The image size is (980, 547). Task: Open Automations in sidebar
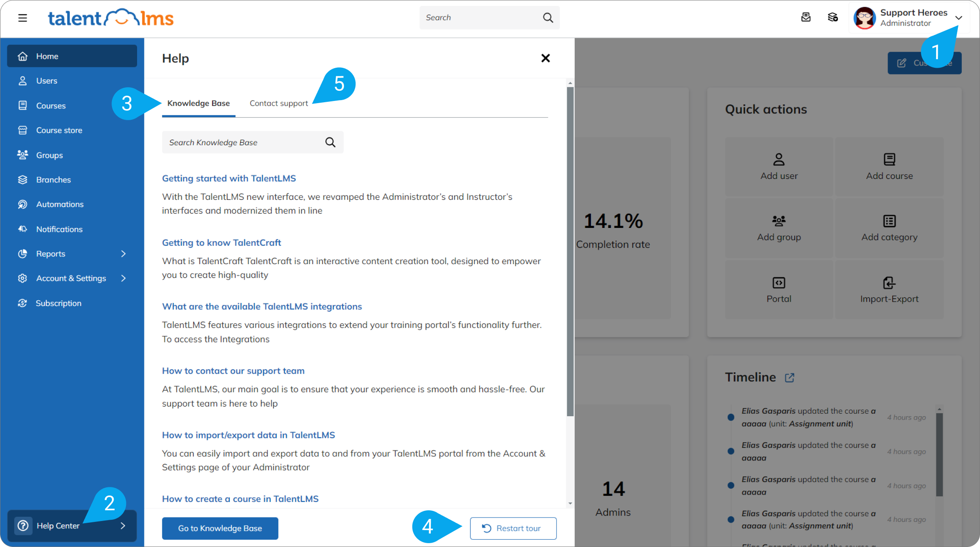72,204
